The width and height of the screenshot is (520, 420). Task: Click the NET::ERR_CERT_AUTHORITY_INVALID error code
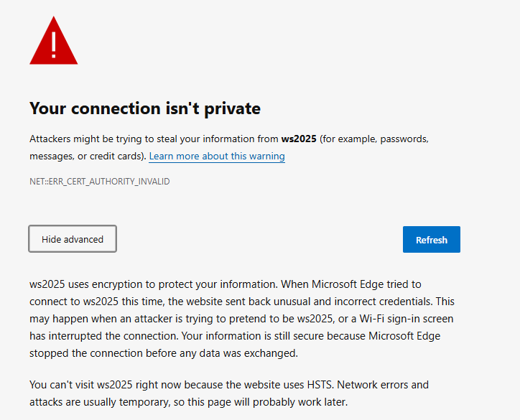point(100,182)
